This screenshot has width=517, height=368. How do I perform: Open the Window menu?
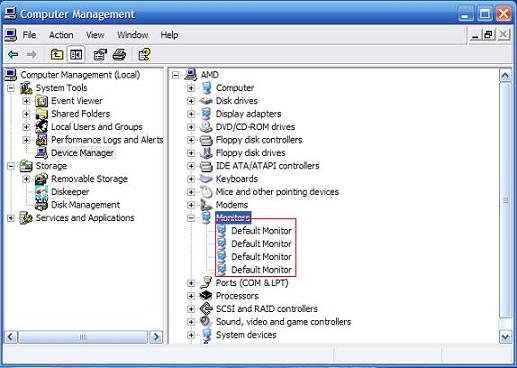tap(132, 35)
